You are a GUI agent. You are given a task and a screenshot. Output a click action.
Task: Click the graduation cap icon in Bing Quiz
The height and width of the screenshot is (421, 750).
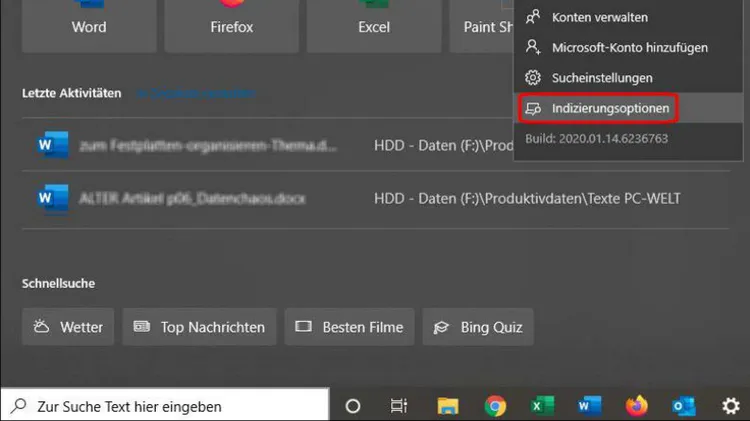click(x=441, y=327)
